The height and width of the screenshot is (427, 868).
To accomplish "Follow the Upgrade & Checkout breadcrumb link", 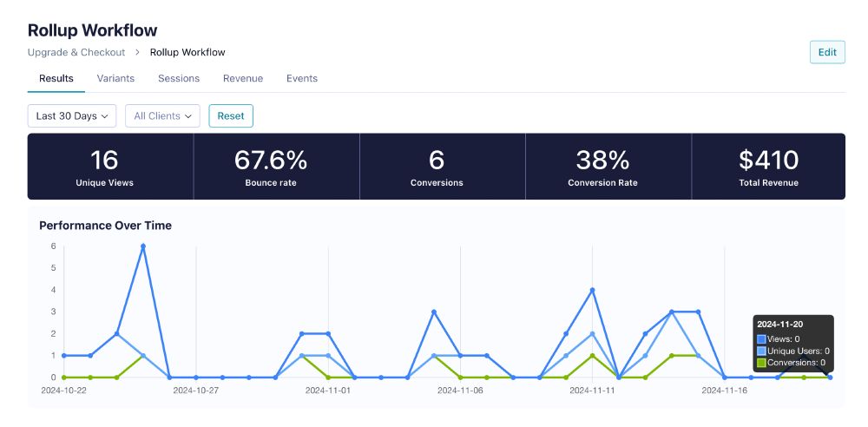I will click(76, 52).
